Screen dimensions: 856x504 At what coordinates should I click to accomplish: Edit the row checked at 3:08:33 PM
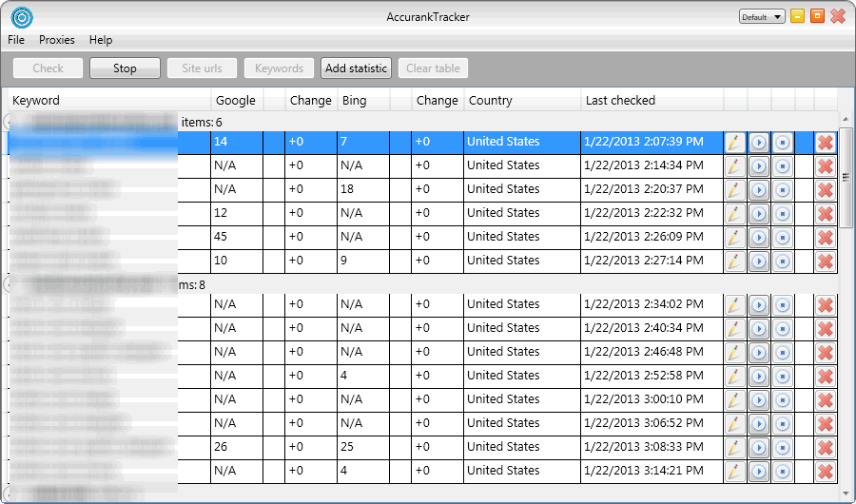pos(735,448)
